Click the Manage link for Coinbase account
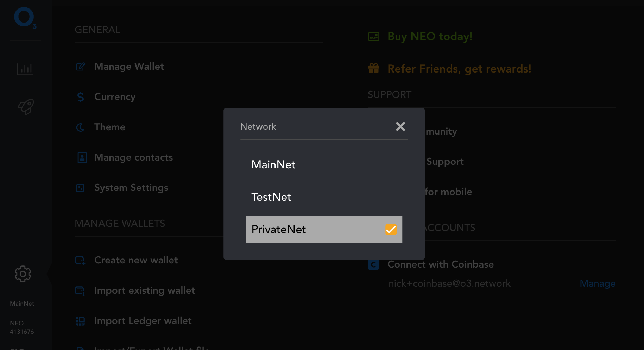 [598, 283]
